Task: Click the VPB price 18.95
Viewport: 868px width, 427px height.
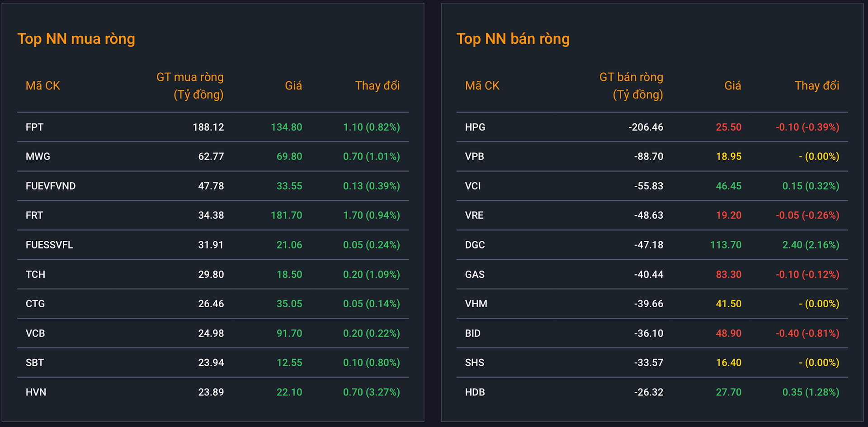Action: tap(729, 157)
